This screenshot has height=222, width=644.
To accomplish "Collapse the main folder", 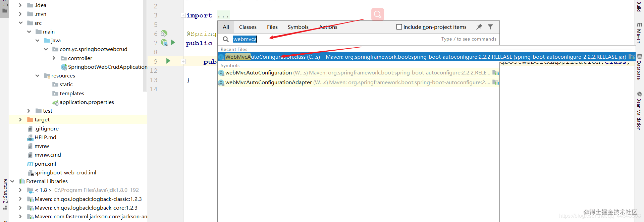I will point(29,32).
